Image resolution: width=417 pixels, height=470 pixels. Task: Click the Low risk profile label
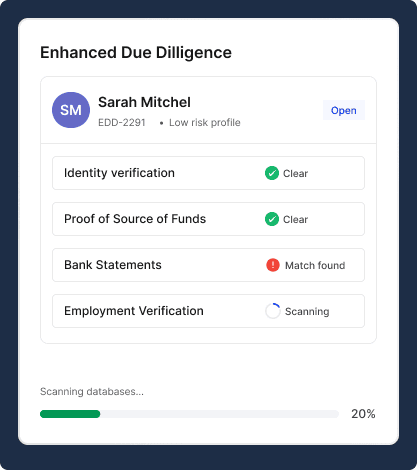205,123
